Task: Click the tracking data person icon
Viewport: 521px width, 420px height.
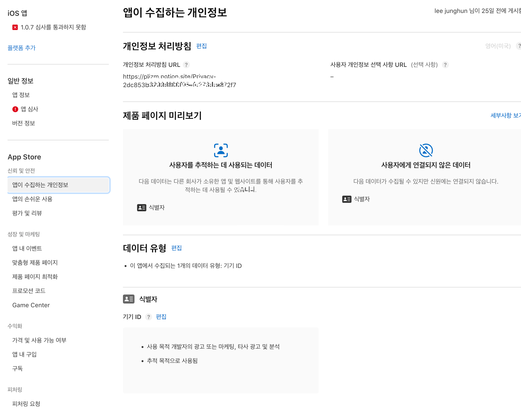Action: click(220, 150)
